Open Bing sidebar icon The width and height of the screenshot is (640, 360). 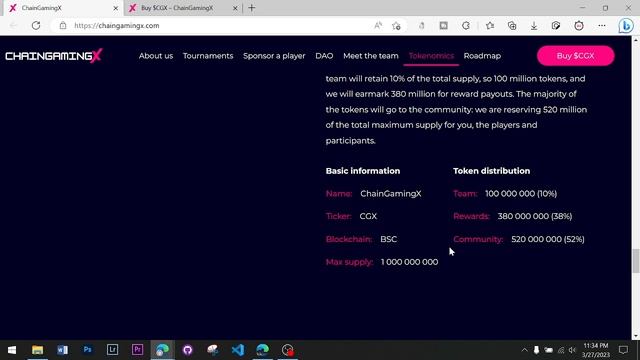coord(626,26)
